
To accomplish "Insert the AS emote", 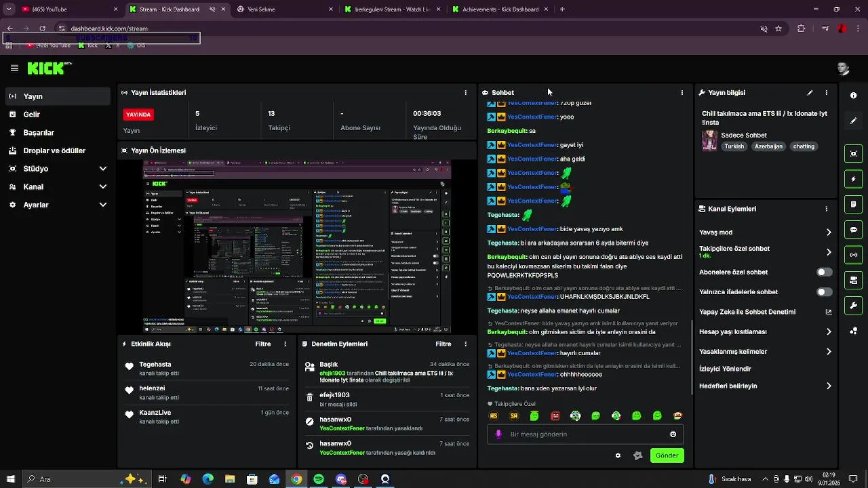I will [x=494, y=416].
